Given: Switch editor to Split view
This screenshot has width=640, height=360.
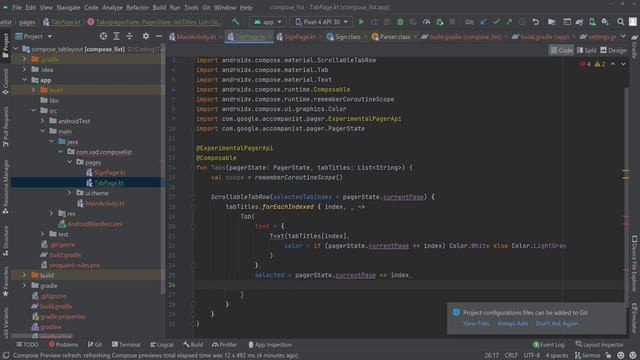Looking at the screenshot, I should (587, 50).
